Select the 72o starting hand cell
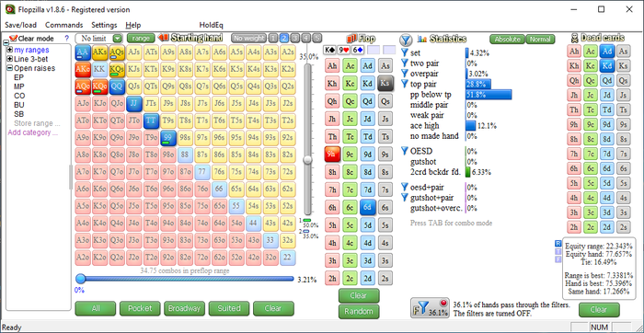The width and height of the screenshot is (644, 333). pos(202,258)
